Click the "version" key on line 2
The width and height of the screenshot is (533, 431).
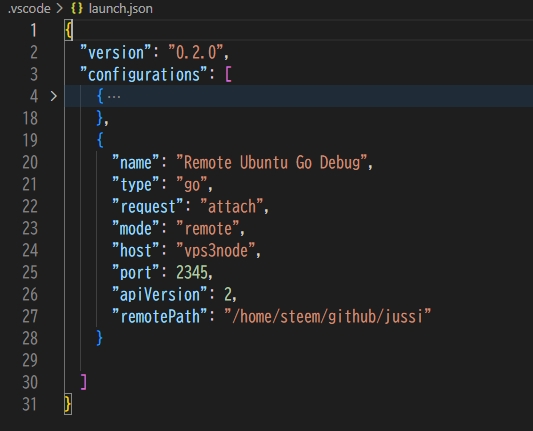click(116, 52)
